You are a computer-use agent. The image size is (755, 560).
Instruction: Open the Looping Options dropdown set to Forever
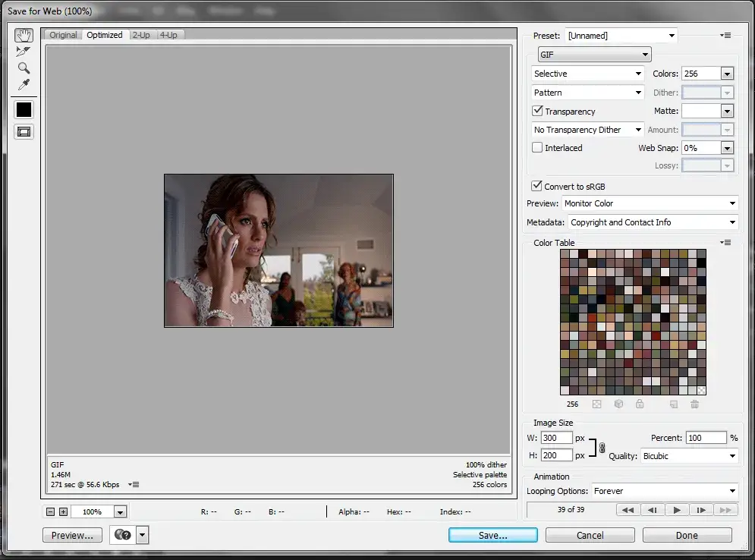pyautogui.click(x=664, y=491)
